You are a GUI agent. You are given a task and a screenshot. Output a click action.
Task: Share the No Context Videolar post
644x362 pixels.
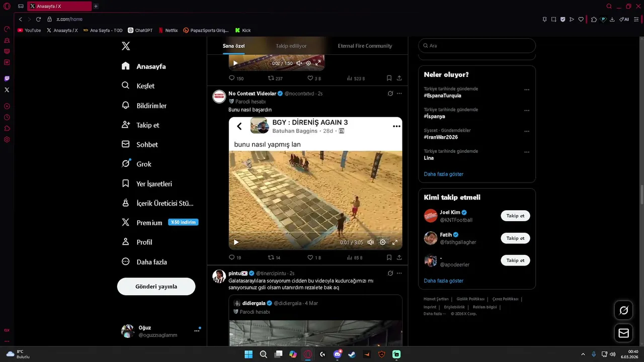[399, 257]
